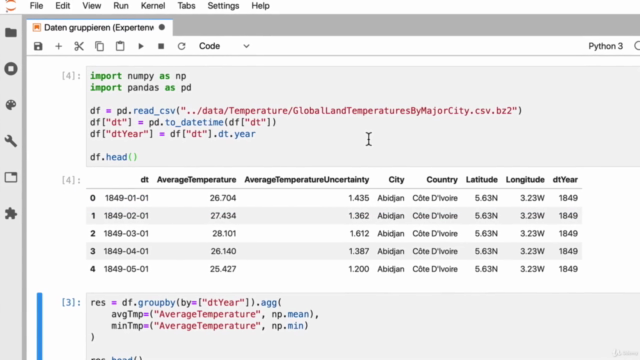Cut the selected cell with scissors icon
The image size is (640, 360).
coord(79,46)
